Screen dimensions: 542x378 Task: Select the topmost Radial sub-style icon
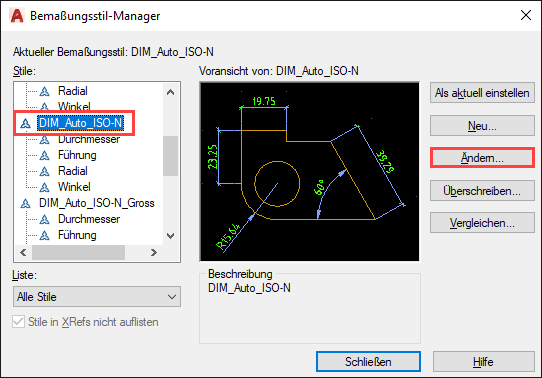click(44, 92)
